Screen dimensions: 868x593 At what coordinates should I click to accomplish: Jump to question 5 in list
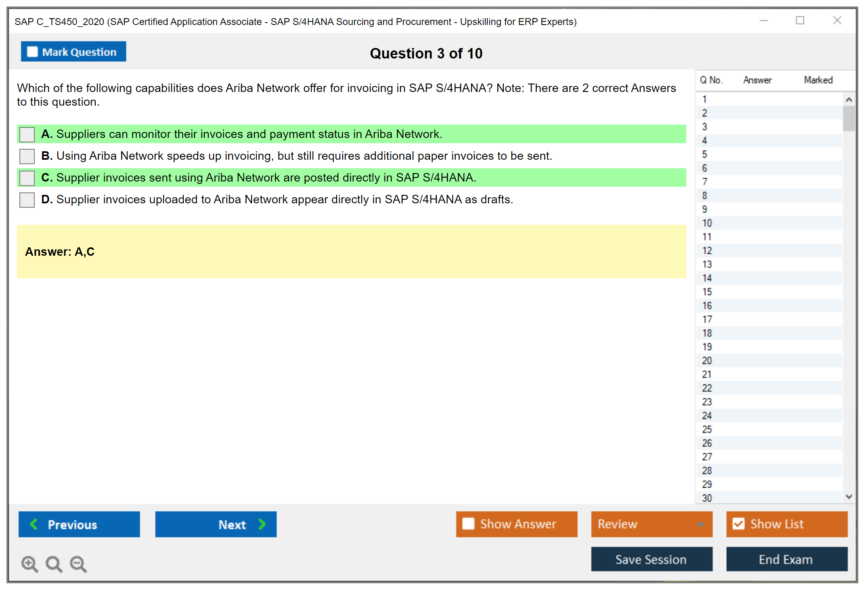(704, 155)
